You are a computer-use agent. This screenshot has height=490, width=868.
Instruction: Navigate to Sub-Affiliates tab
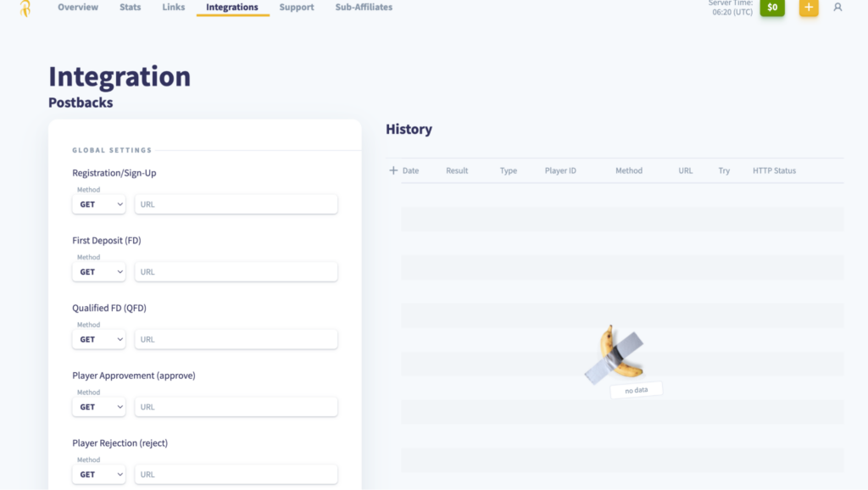(x=364, y=7)
